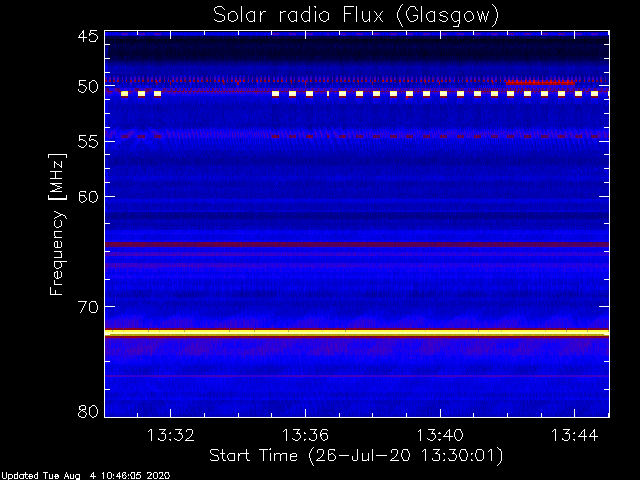Click the 13:40 time axis label

click(440, 435)
